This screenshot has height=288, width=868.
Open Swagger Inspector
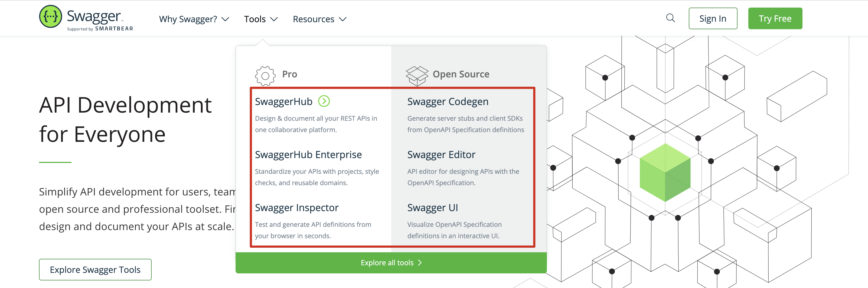pyautogui.click(x=297, y=208)
